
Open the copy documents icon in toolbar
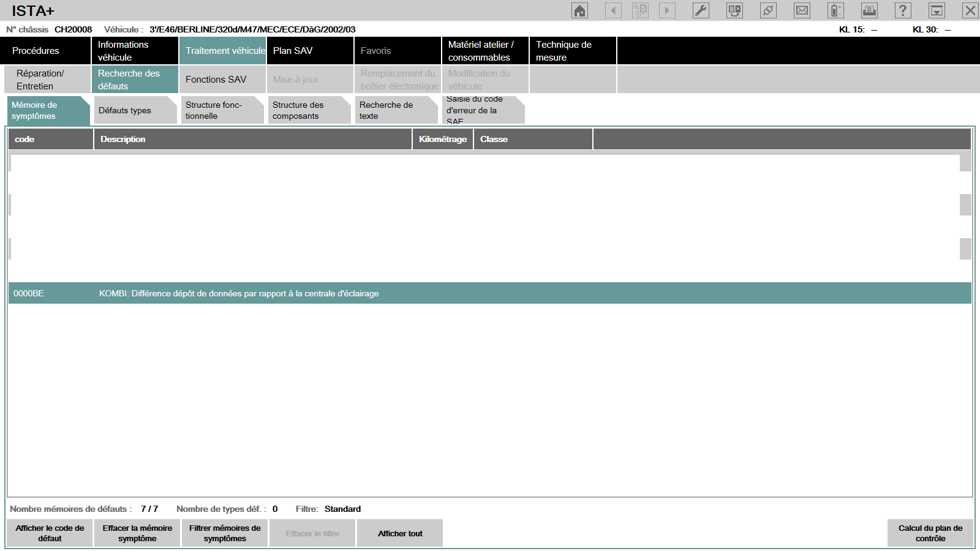tap(640, 10)
